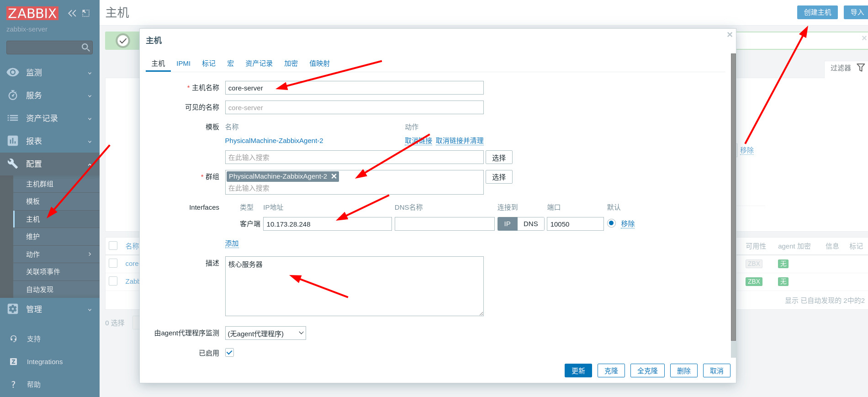
Task: Click the green success checkmark icon
Action: (x=123, y=41)
